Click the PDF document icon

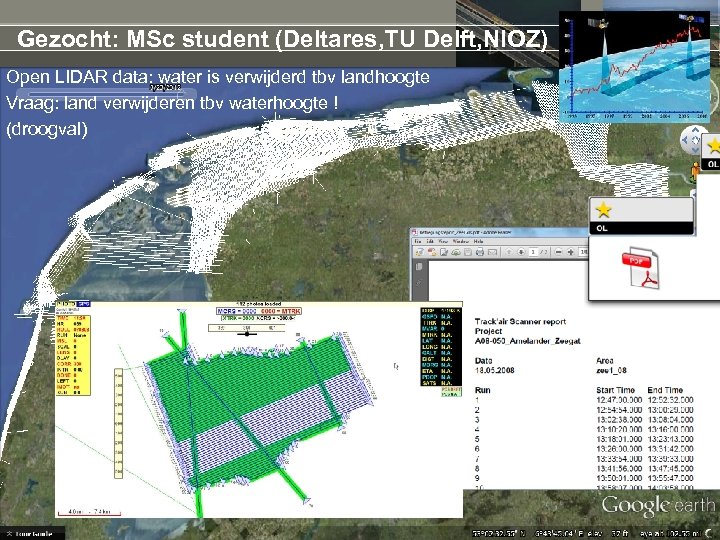point(641,268)
